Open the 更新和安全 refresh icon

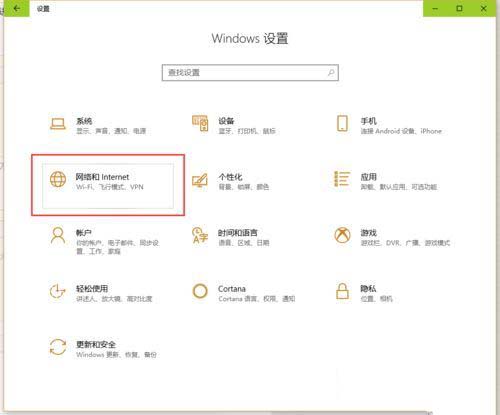tap(58, 347)
